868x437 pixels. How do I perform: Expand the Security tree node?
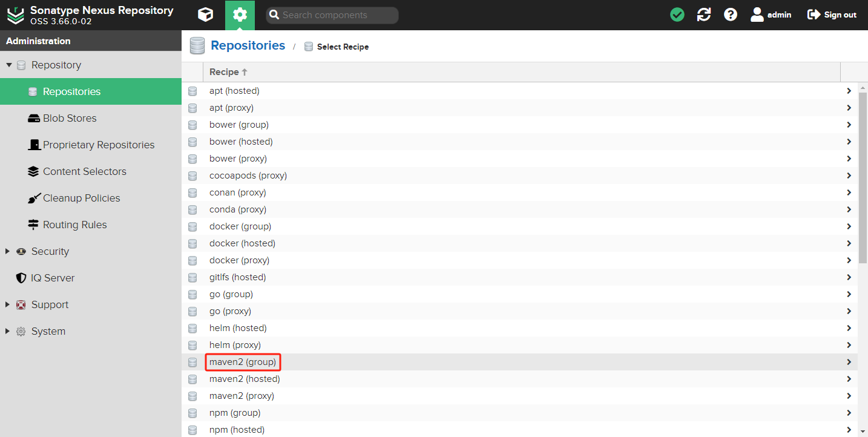[8, 251]
